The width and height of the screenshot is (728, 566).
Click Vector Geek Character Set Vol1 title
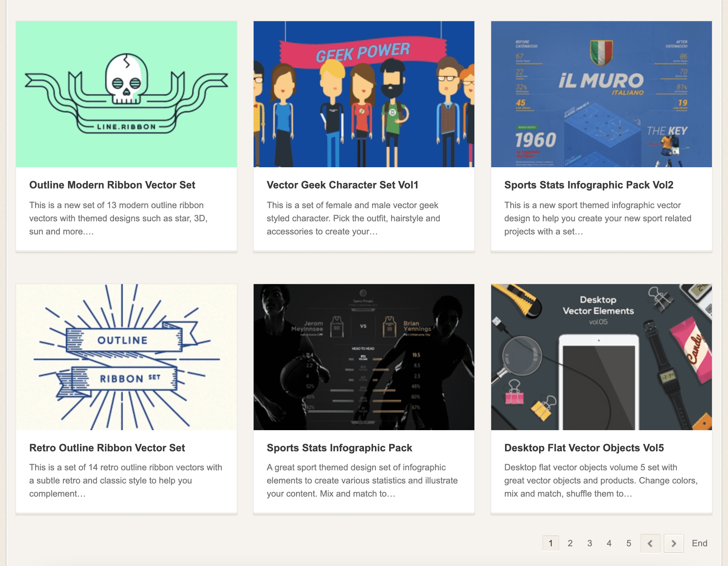(342, 185)
